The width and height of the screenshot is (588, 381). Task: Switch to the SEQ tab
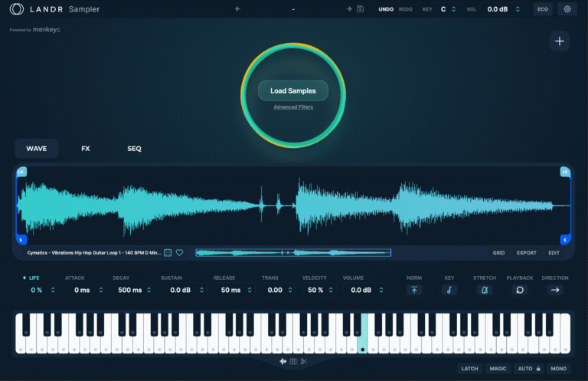click(x=134, y=149)
